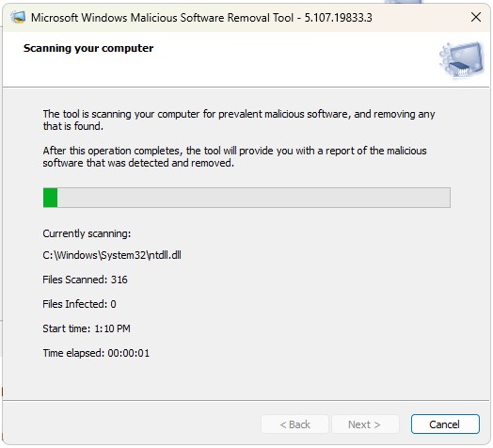Click the Time elapsed 00:00:01 counter
Viewport: 493px width, 448px height.
96,353
